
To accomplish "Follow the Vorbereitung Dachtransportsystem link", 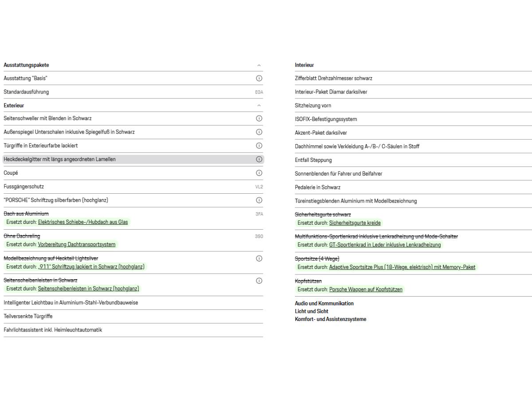I will coord(77,244).
